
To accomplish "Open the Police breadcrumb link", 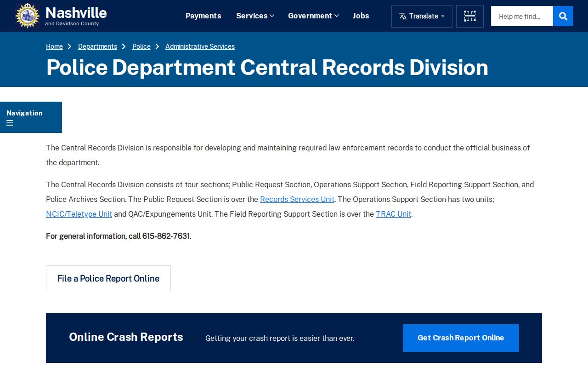I will (x=141, y=46).
